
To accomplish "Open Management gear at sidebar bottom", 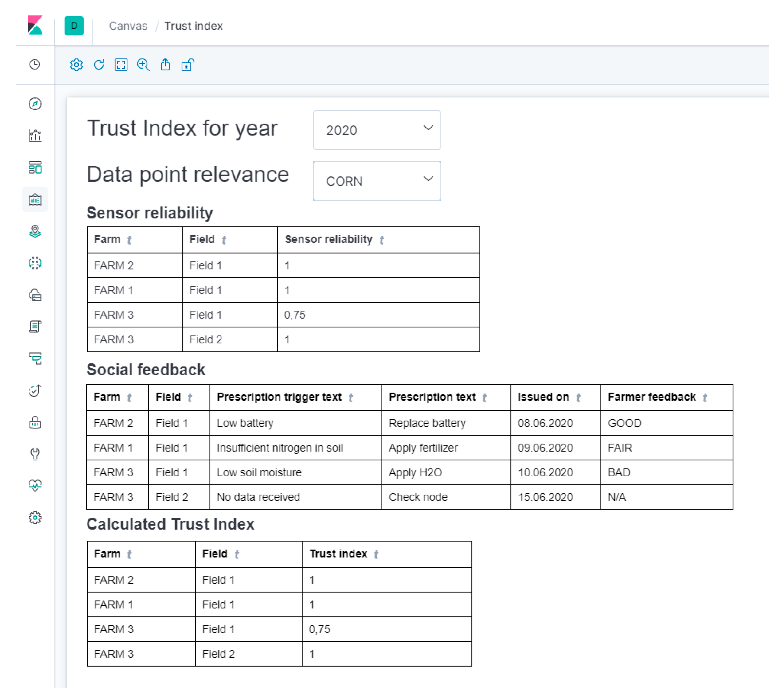I will pyautogui.click(x=35, y=518).
